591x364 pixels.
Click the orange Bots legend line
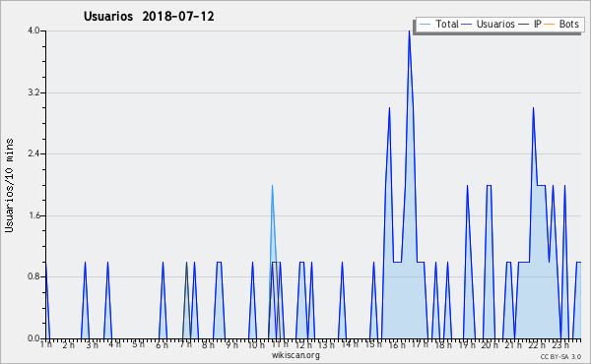point(550,25)
